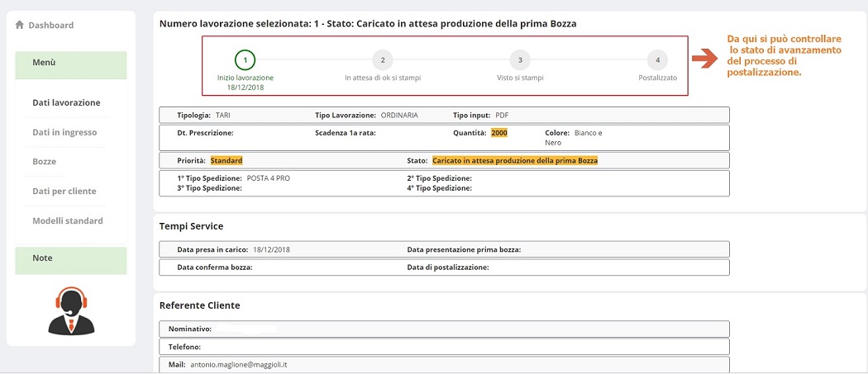Image resolution: width=868 pixels, height=374 pixels.
Task: Go to Dati lavorazione
Action: pyautogui.click(x=66, y=103)
